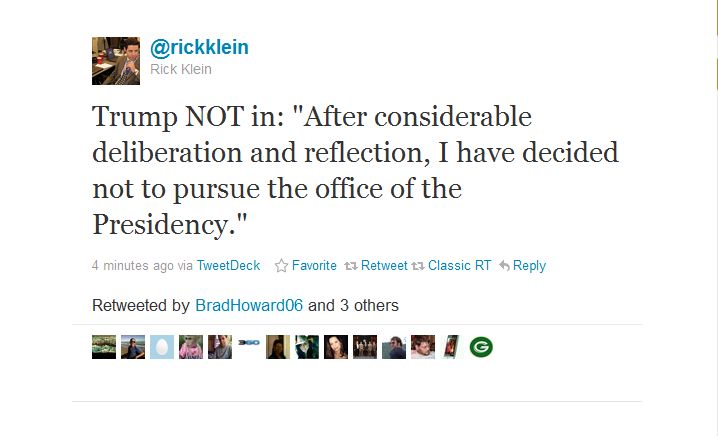Click the '4 minutes ago' timestamp
Viewport: 718px width, 436px height.
click(x=133, y=266)
